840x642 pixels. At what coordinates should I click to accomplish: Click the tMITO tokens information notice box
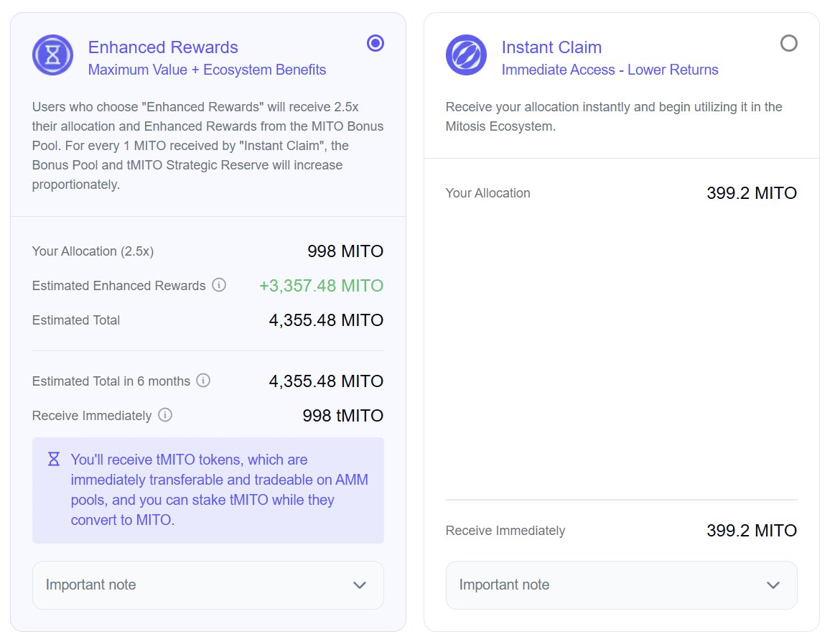208,490
